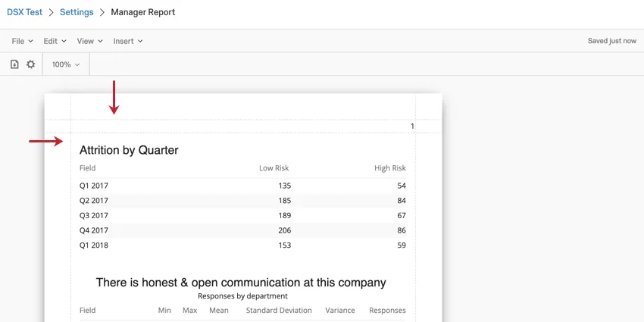This screenshot has width=644, height=322.
Task: Expand the View menu
Action: coord(89,41)
